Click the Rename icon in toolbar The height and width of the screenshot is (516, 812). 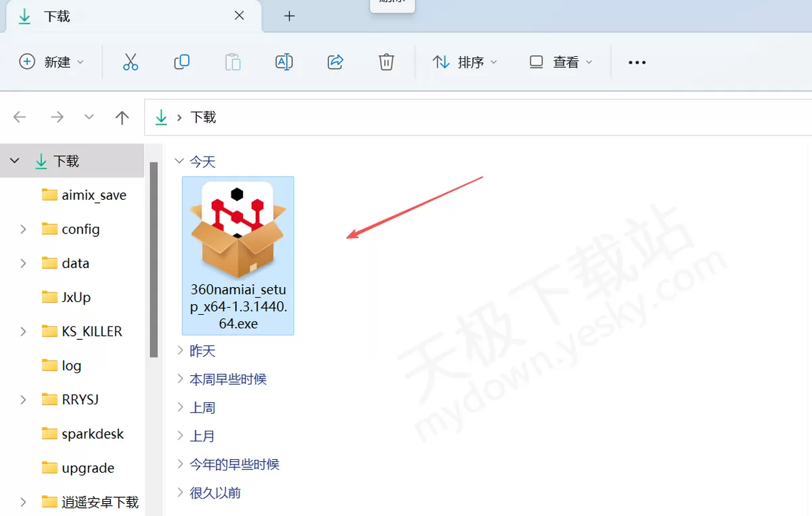[284, 62]
